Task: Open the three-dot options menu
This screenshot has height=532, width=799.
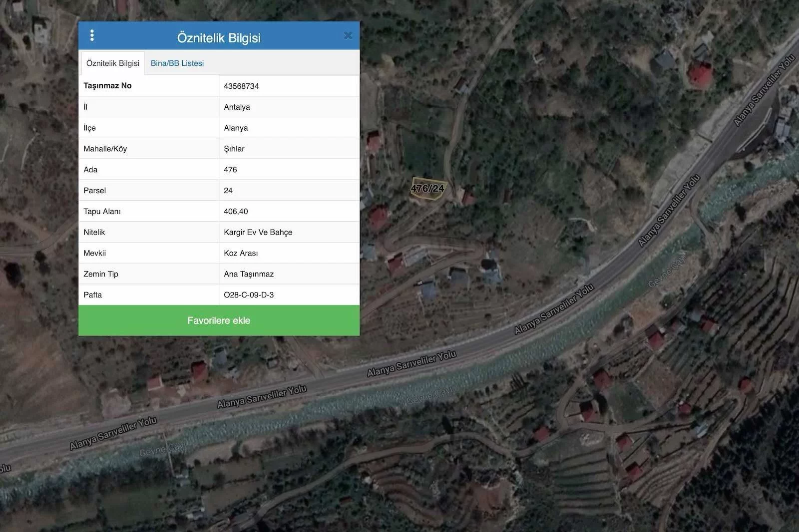Action: pos(92,35)
